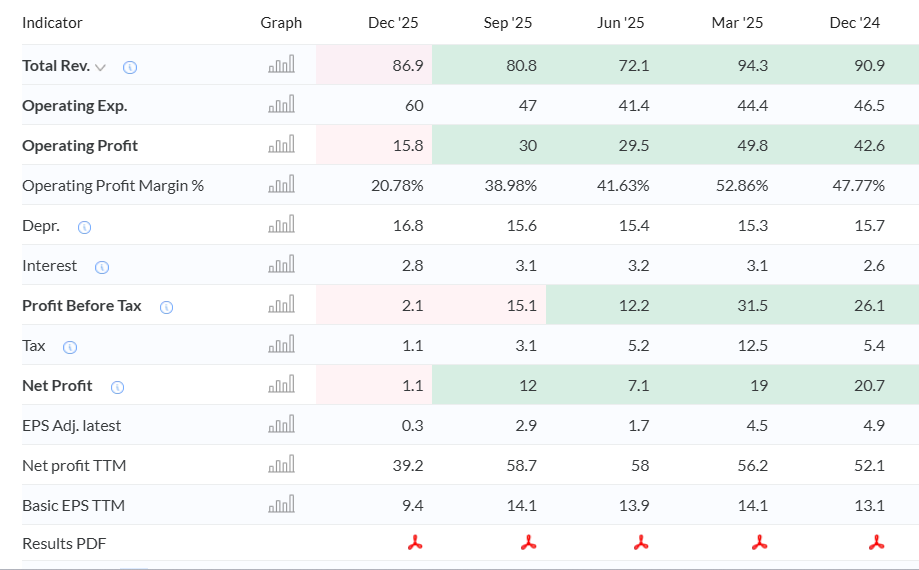View the Operating Profit Margin % graph
This screenshot has height=570, width=919.
click(281, 184)
